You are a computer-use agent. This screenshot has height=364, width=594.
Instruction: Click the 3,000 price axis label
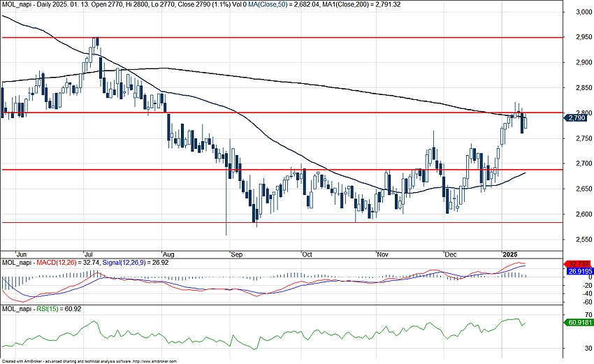point(583,12)
